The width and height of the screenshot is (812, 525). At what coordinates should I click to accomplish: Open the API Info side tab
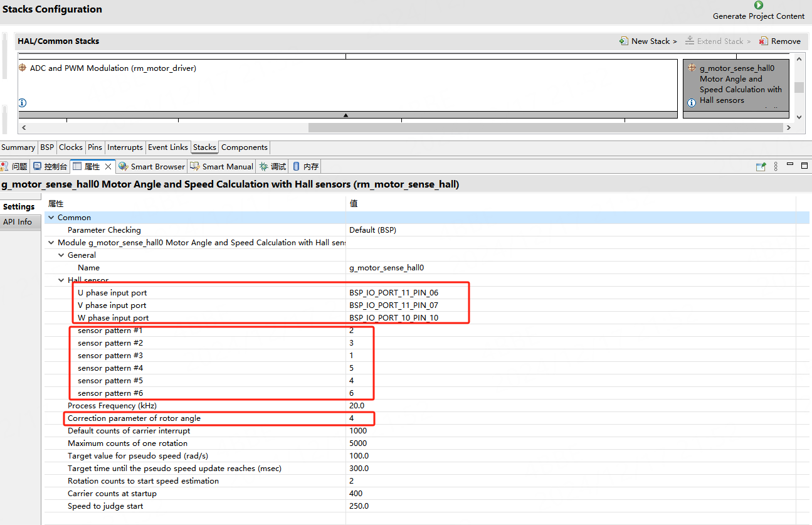[x=18, y=222]
